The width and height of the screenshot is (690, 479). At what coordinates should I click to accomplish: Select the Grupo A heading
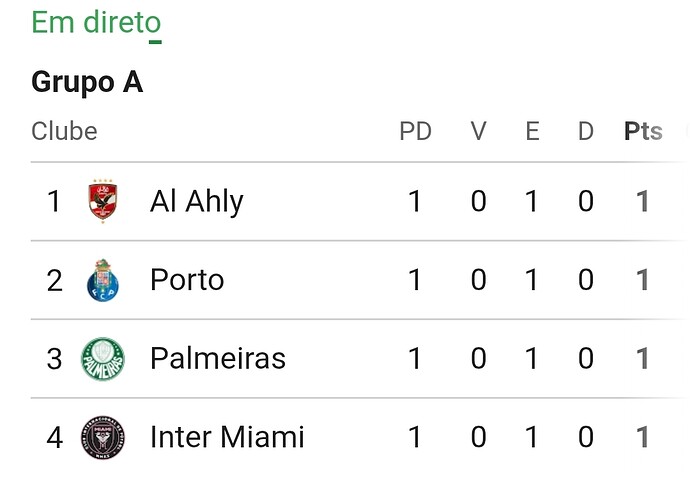click(87, 82)
